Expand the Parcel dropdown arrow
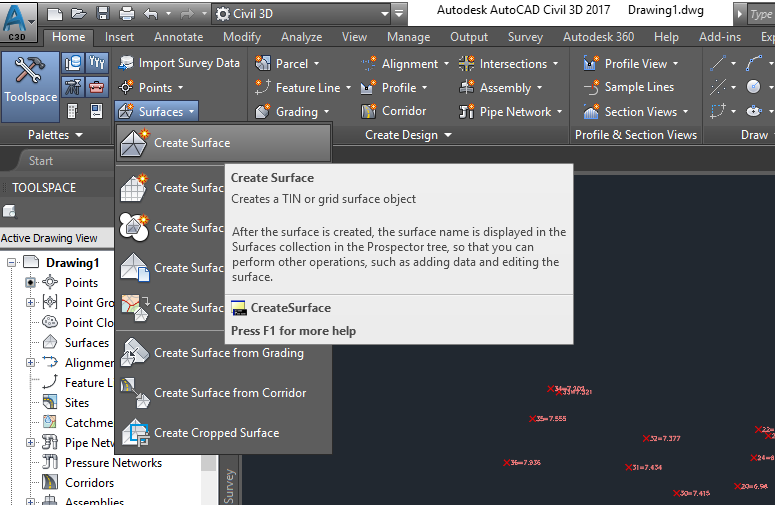This screenshot has width=775, height=507. coord(316,64)
